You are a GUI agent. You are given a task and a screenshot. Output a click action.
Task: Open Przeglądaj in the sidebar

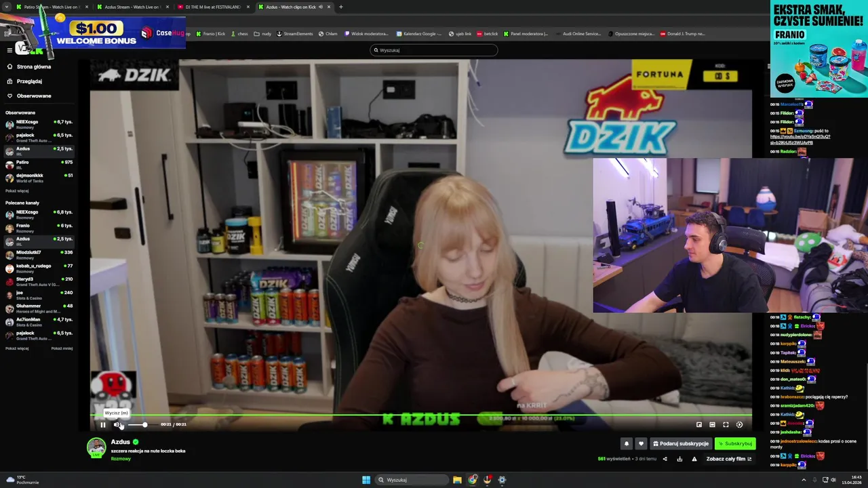point(29,81)
